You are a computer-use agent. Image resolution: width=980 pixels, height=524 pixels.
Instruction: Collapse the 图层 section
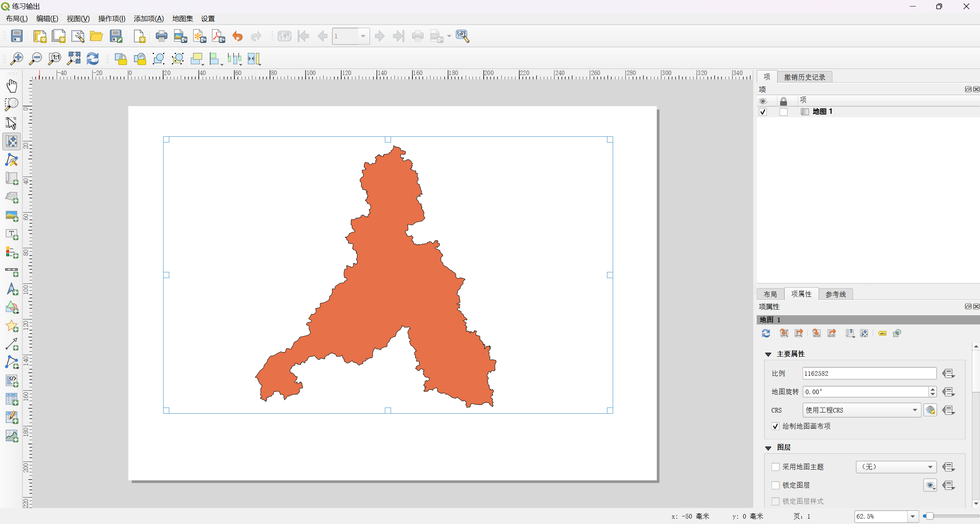pyautogui.click(x=768, y=448)
